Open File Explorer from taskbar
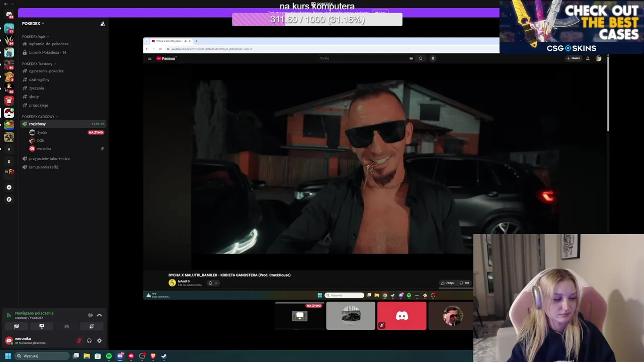Image resolution: width=644 pixels, height=362 pixels. pos(87,356)
